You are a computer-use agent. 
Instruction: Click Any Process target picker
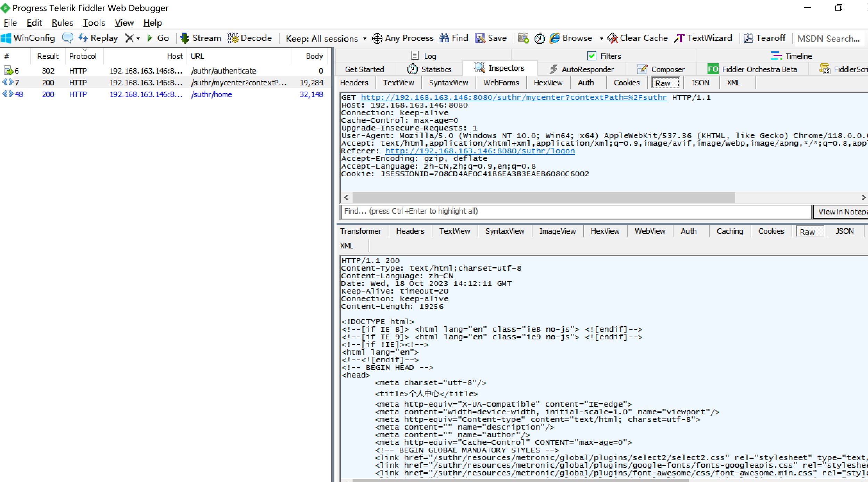403,38
